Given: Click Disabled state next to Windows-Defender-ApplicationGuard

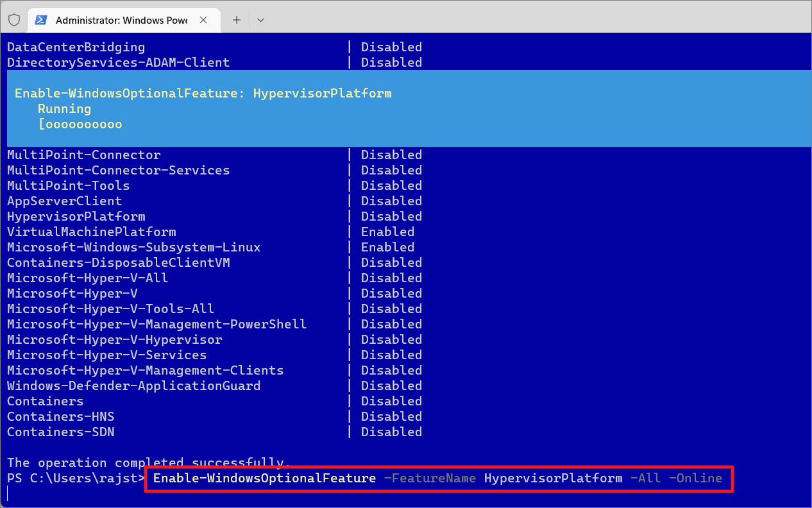Looking at the screenshot, I should [x=391, y=385].
